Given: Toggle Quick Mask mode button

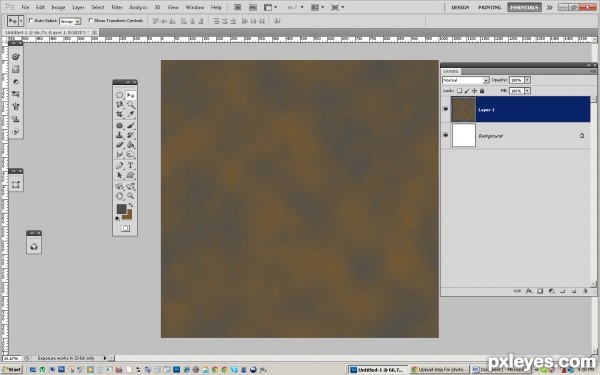Looking at the screenshot, I should pyautogui.click(x=125, y=228).
